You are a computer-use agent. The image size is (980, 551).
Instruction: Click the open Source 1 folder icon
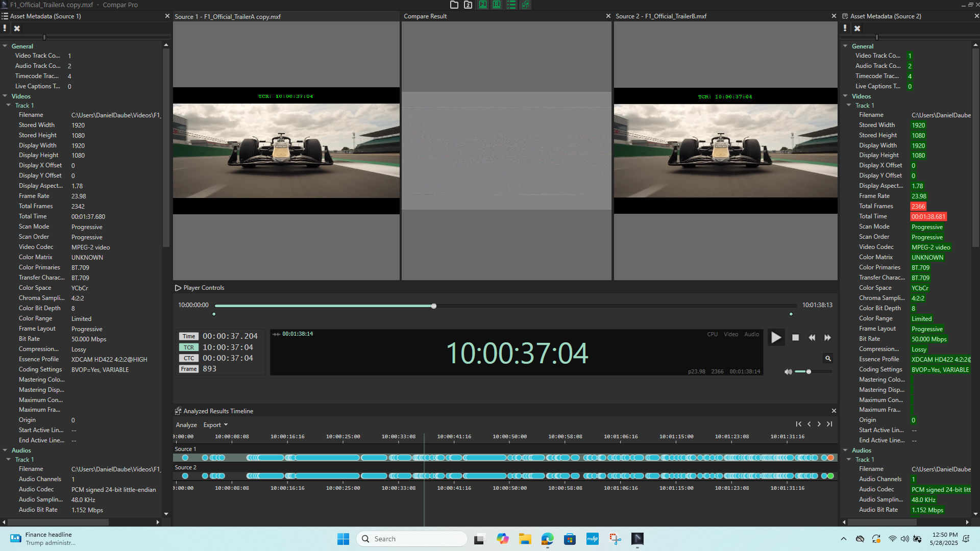[454, 5]
